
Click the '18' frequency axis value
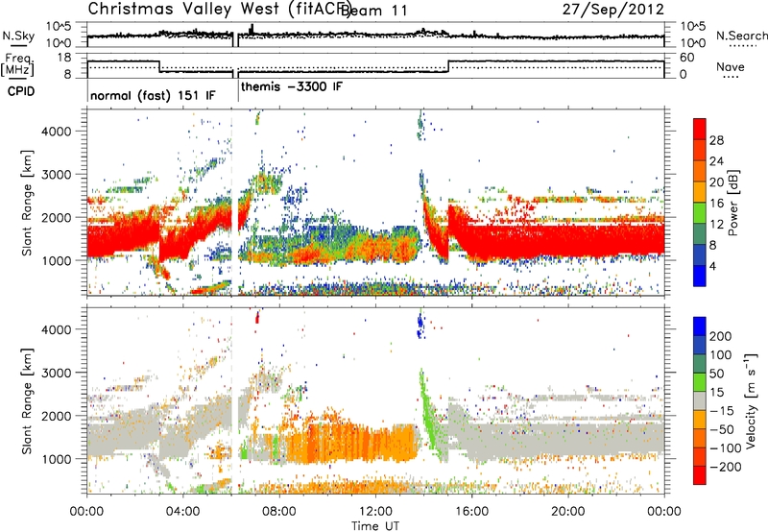[64, 58]
